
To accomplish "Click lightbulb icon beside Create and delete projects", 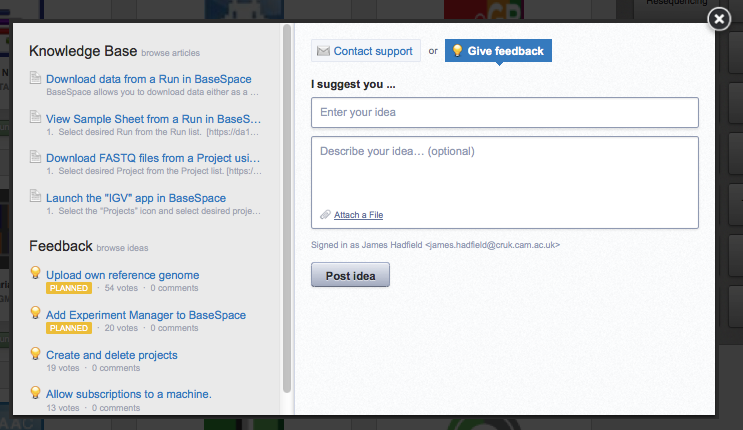I will click(36, 354).
